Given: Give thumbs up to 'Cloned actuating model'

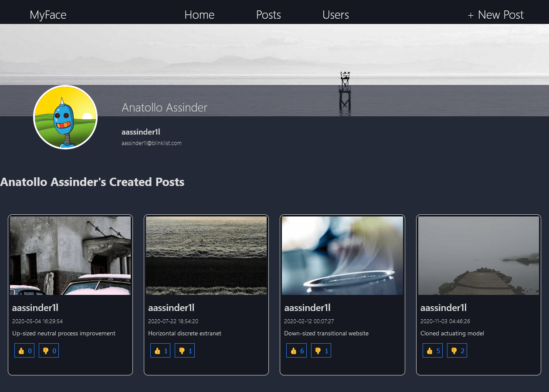Looking at the screenshot, I should 433,351.
